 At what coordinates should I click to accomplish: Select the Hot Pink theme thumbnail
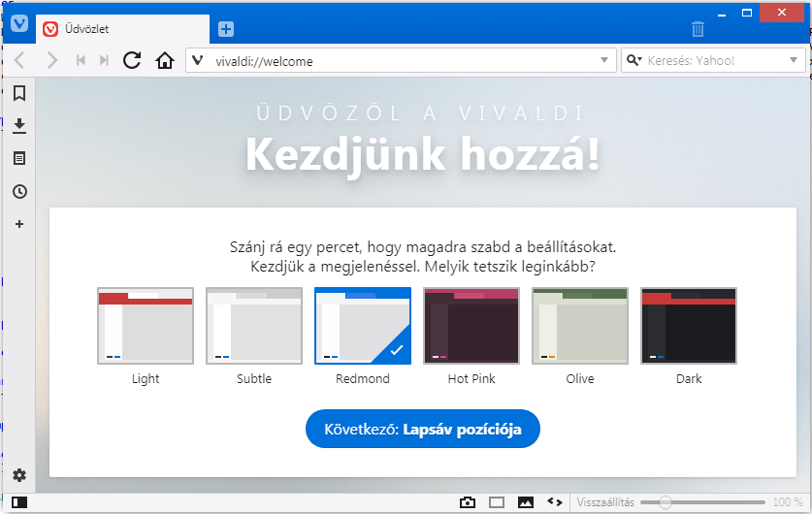tap(471, 326)
